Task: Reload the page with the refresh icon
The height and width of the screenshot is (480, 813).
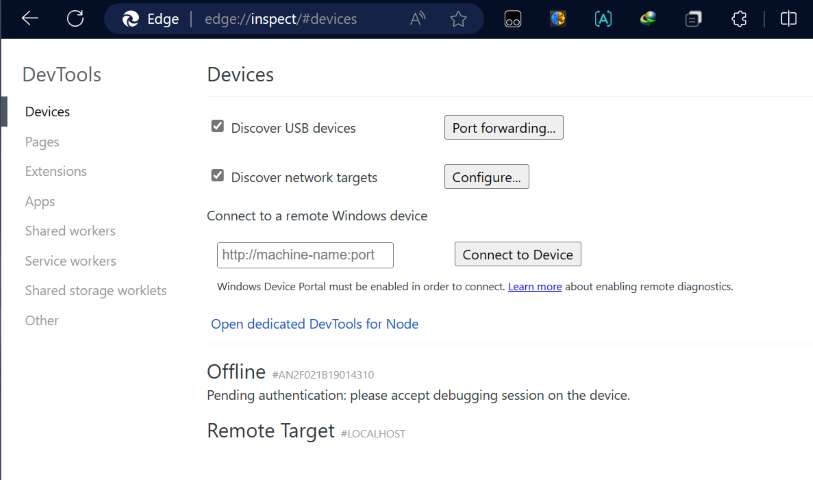Action: pos(75,19)
